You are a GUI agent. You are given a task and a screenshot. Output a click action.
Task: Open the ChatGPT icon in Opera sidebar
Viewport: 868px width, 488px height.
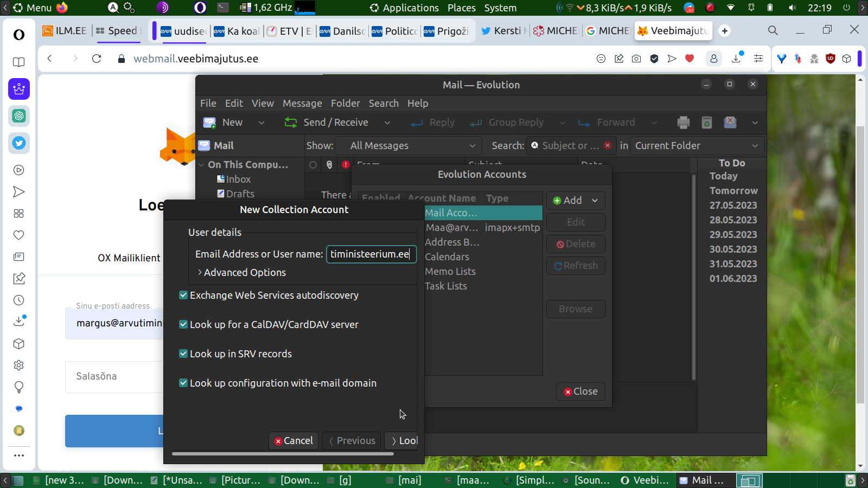(x=19, y=116)
